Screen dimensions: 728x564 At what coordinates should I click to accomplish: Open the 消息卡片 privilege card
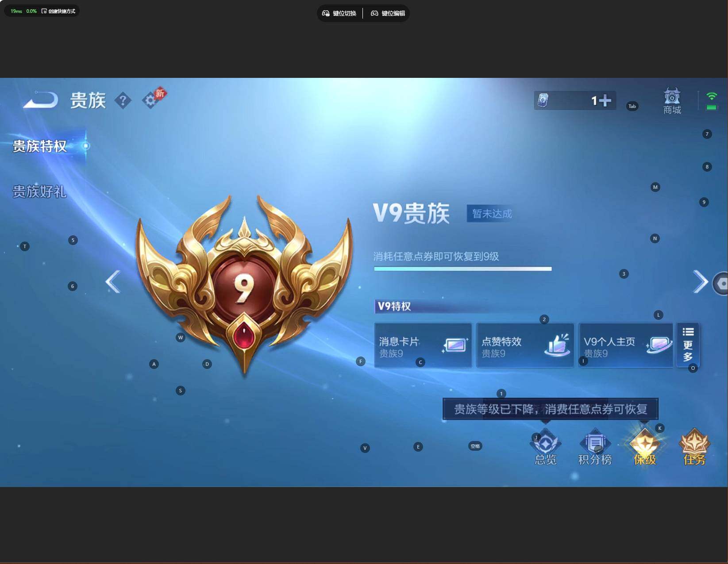tap(423, 345)
